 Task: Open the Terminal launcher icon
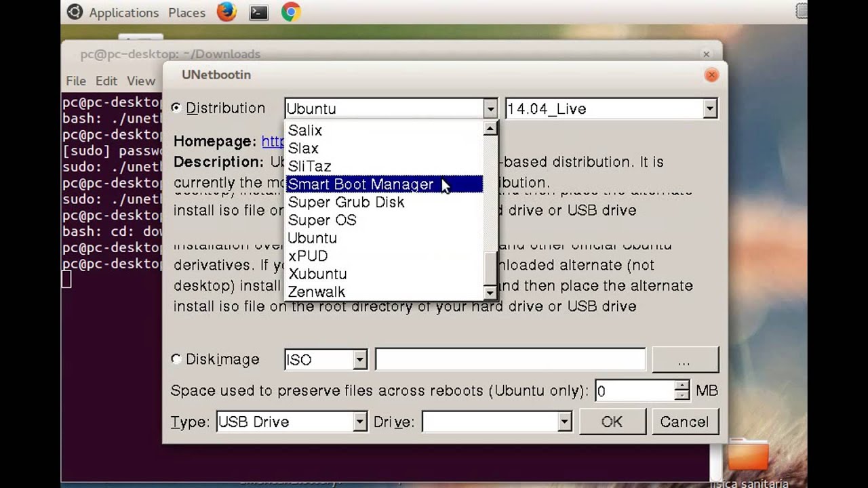(258, 12)
